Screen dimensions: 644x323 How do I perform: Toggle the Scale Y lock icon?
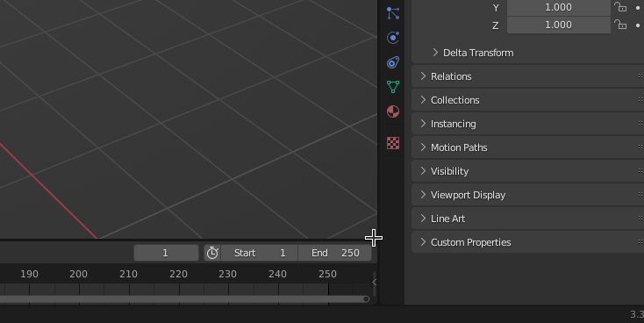[620, 7]
